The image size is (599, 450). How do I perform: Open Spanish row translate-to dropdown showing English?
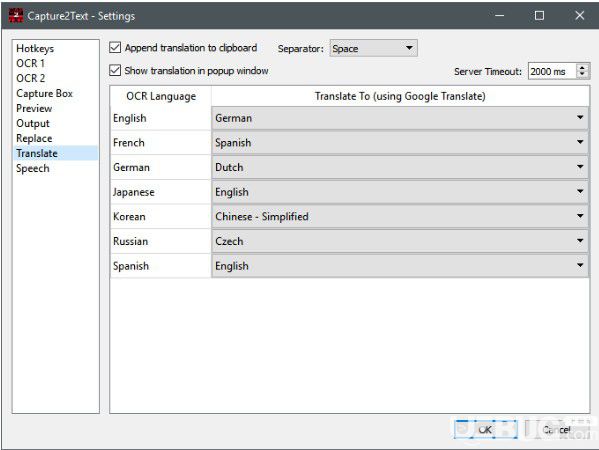pos(400,266)
